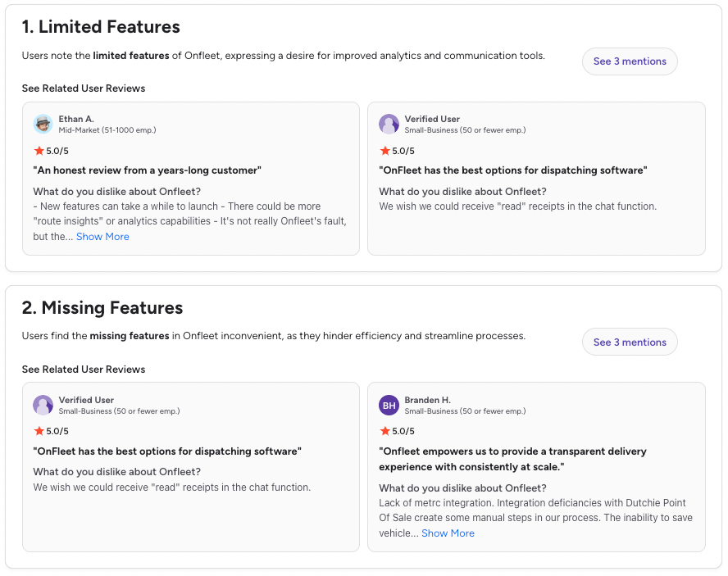728x576 pixels.
Task: Open See 3 mentions for Limited Features
Action: tap(630, 61)
